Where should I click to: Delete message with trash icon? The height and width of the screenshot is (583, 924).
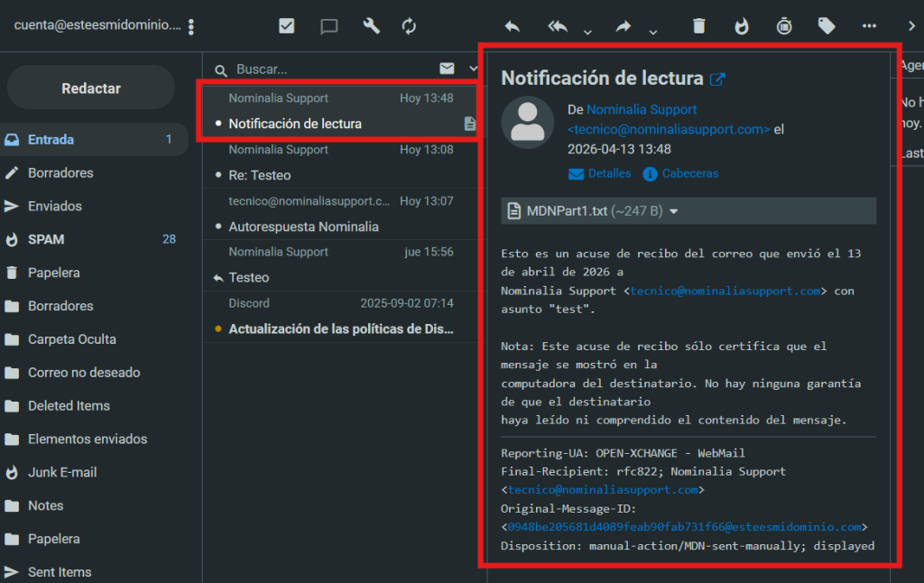(698, 26)
